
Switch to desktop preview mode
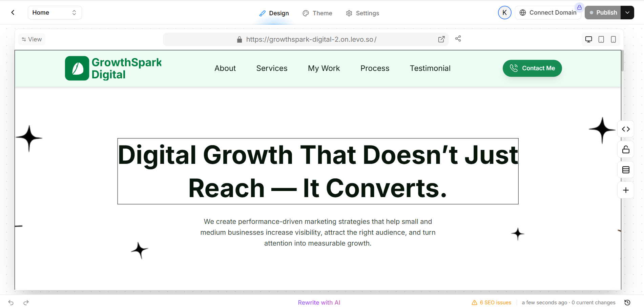pyautogui.click(x=589, y=39)
